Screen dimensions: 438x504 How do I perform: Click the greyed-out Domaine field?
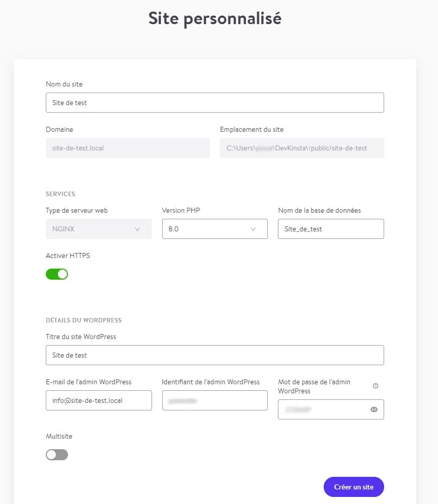(x=127, y=148)
